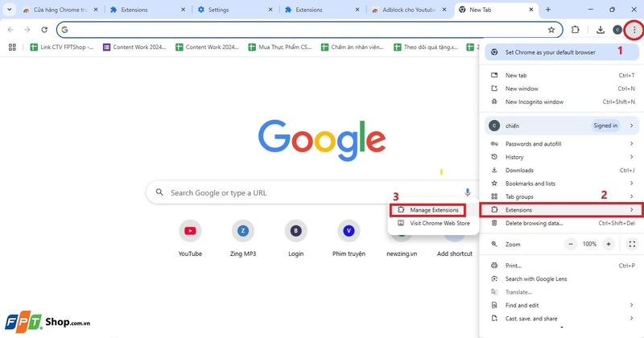This screenshot has height=338, width=644.
Task: Go forward to next page
Action: [27, 30]
